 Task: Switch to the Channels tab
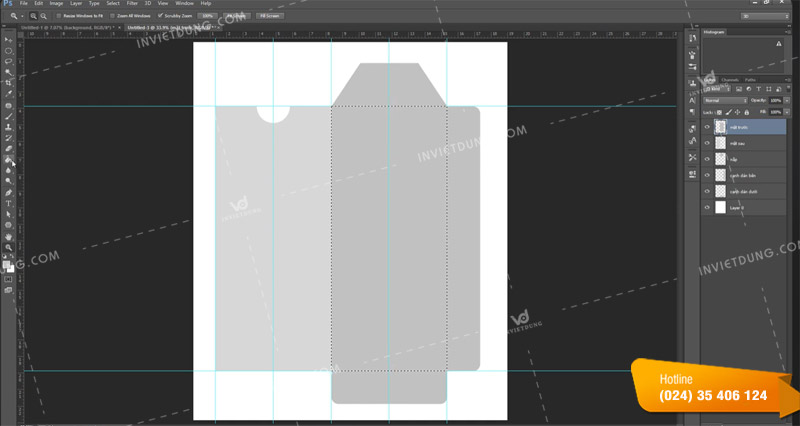[729, 80]
